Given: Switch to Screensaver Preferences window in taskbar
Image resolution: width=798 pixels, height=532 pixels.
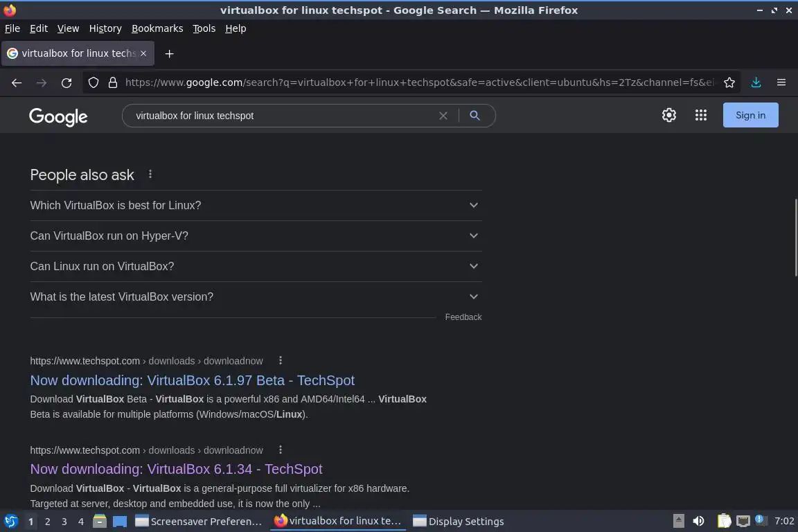Looking at the screenshot, I should pyautogui.click(x=199, y=522).
